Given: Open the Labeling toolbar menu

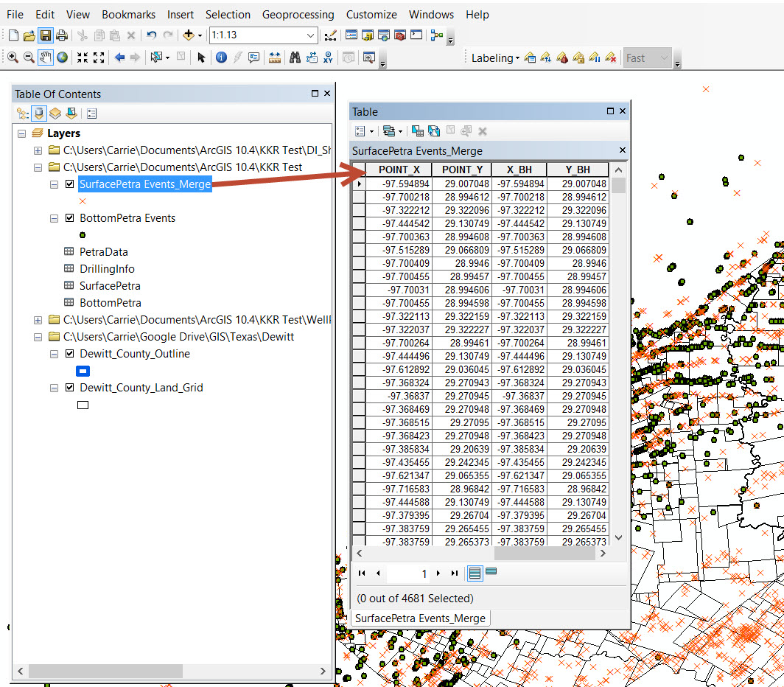Looking at the screenshot, I should 494,58.
